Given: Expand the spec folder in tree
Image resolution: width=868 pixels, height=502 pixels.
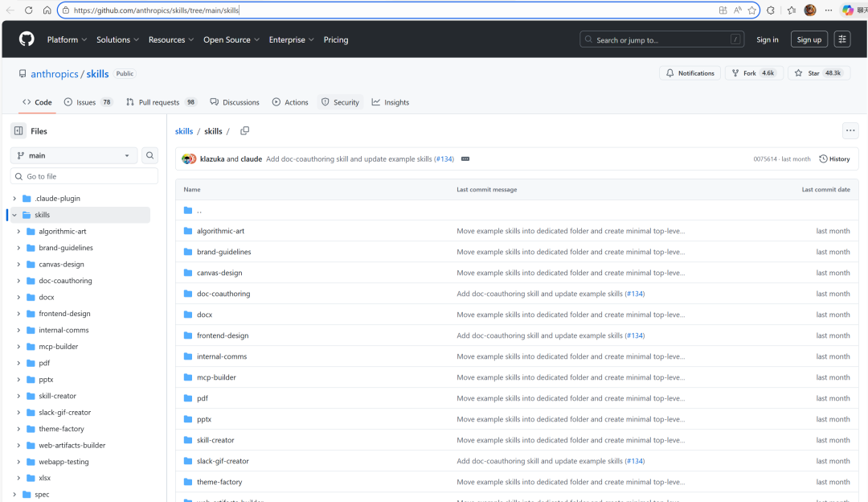Looking at the screenshot, I should click(x=14, y=494).
